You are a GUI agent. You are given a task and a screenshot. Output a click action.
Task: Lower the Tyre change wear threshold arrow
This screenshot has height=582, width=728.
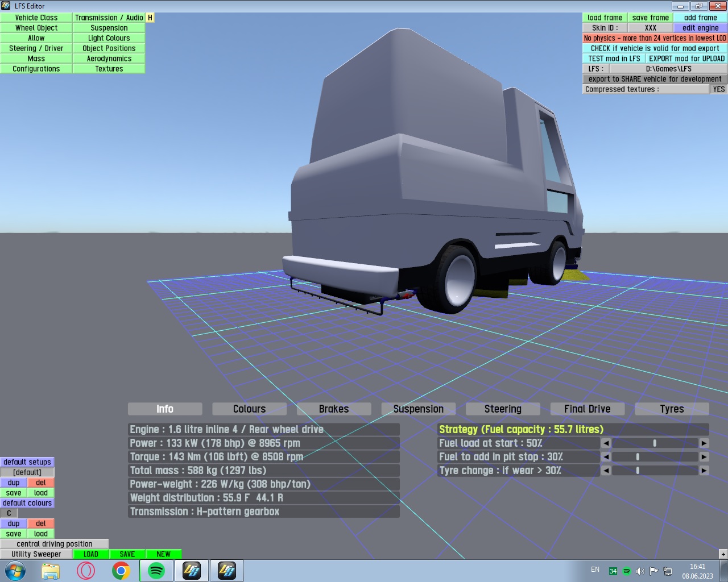[x=606, y=471]
